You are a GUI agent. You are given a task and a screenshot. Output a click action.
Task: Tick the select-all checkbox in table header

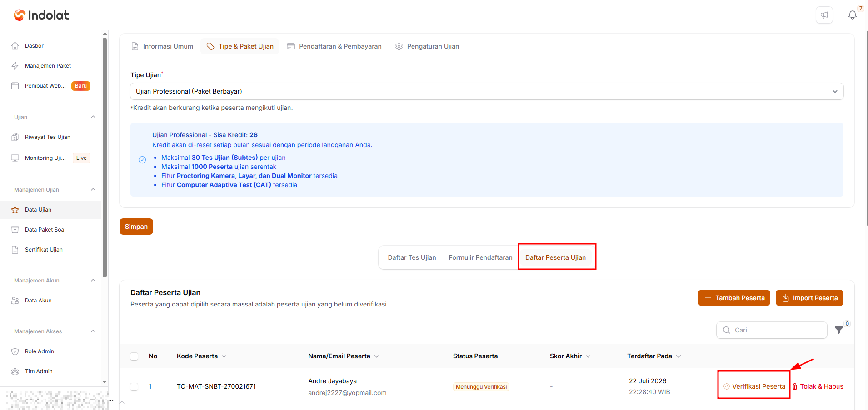tap(134, 356)
